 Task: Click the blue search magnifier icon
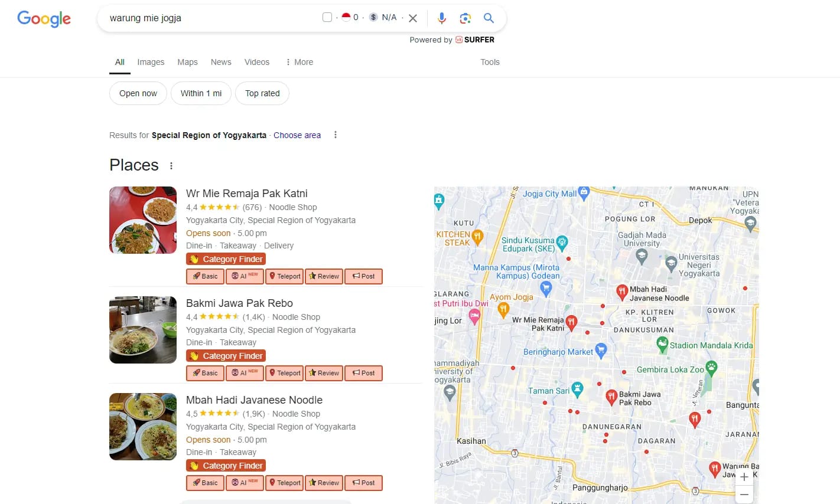point(489,18)
